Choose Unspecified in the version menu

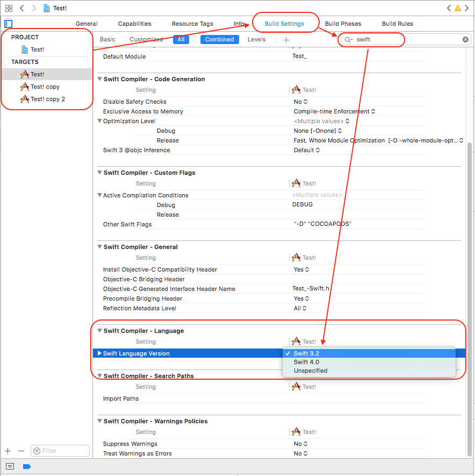click(369, 371)
